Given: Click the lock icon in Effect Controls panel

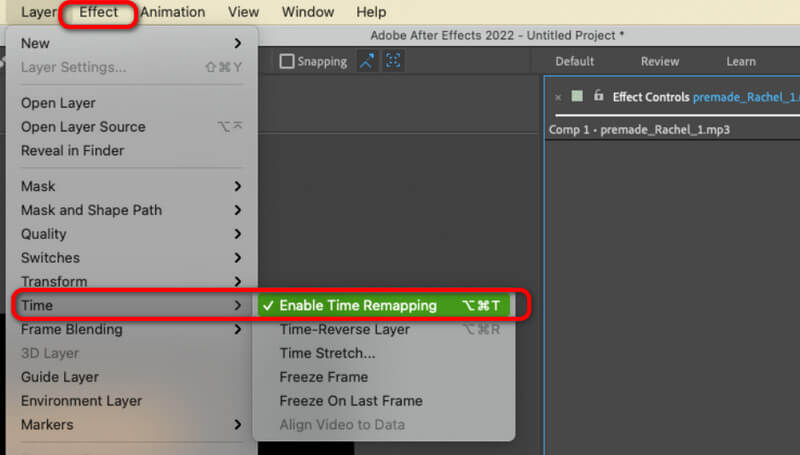Looking at the screenshot, I should [x=598, y=97].
